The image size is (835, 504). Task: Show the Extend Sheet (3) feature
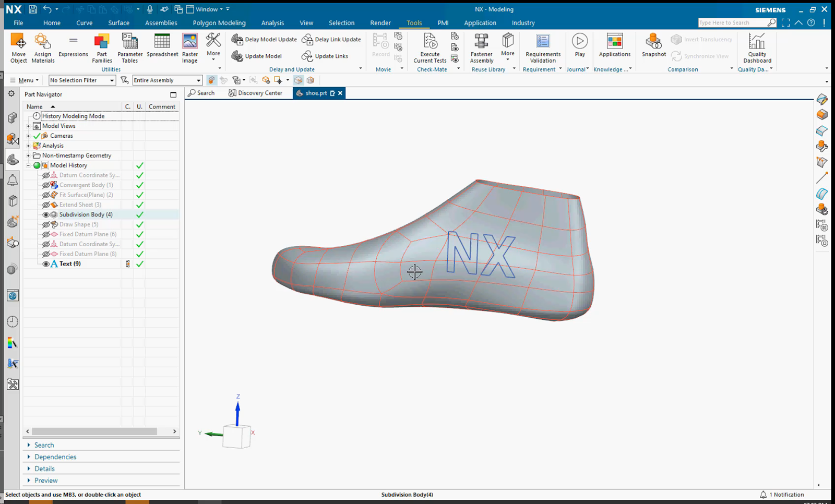[46, 205]
